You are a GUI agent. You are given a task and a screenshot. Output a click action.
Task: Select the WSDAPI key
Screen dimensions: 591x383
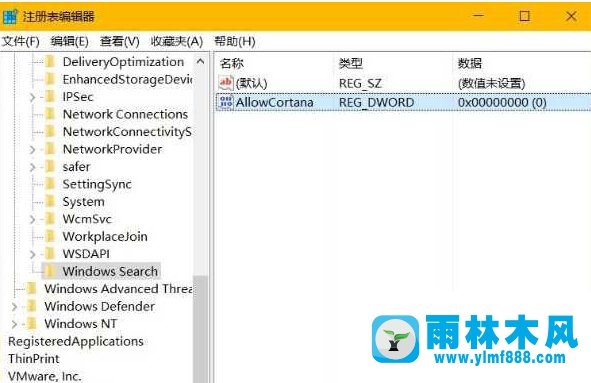click(86, 254)
